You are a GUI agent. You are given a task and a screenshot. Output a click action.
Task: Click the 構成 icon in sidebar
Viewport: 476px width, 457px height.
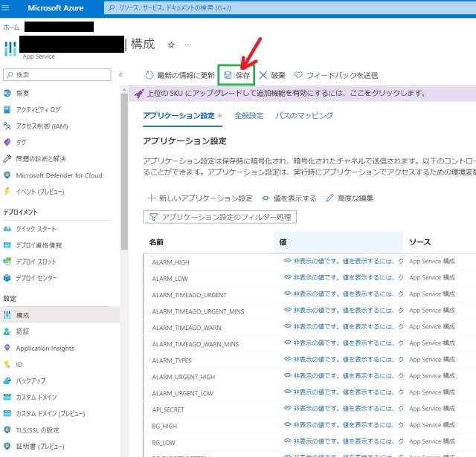[x=7, y=315]
